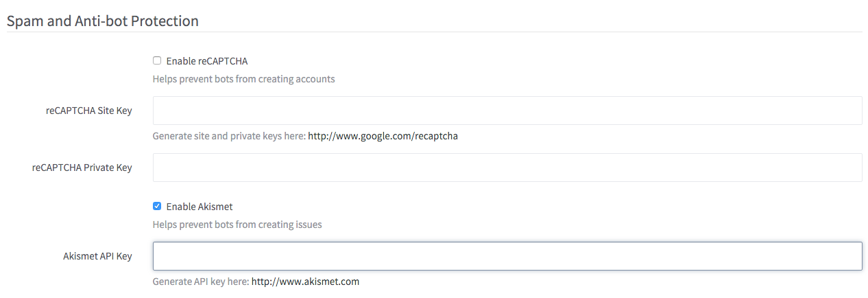The height and width of the screenshot is (298, 868).
Task: Click the 'Enable reCAPTCHA' label text
Action: (206, 61)
